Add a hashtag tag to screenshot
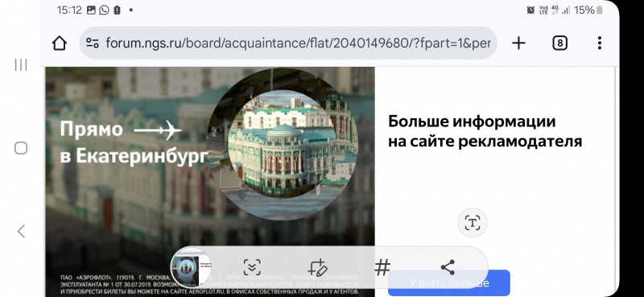This screenshot has height=297, width=644. 382,267
